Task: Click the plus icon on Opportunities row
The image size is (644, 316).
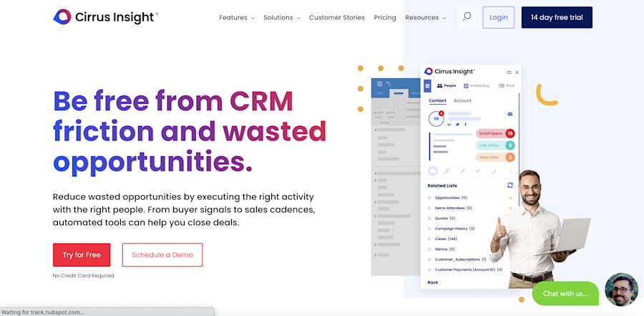Action: coord(510,198)
